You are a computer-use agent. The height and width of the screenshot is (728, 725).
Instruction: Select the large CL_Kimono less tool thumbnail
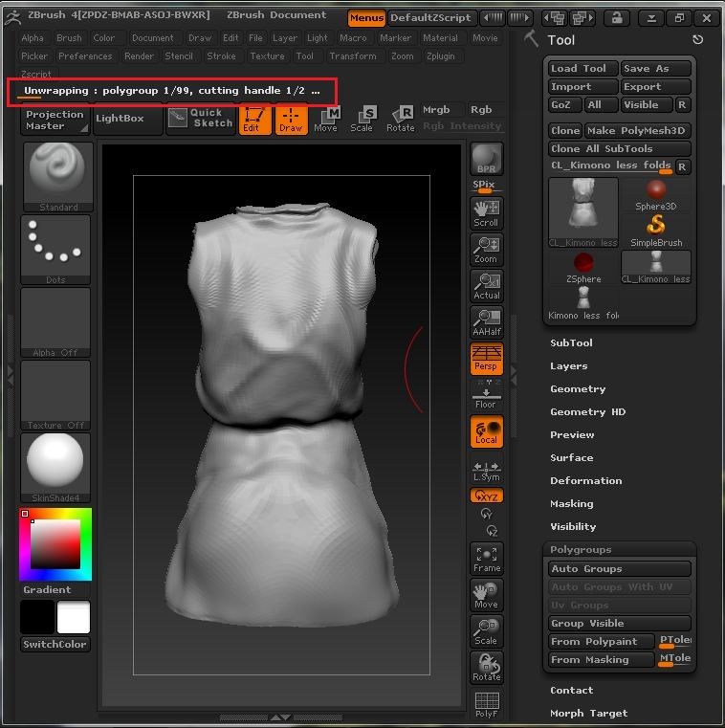click(583, 212)
